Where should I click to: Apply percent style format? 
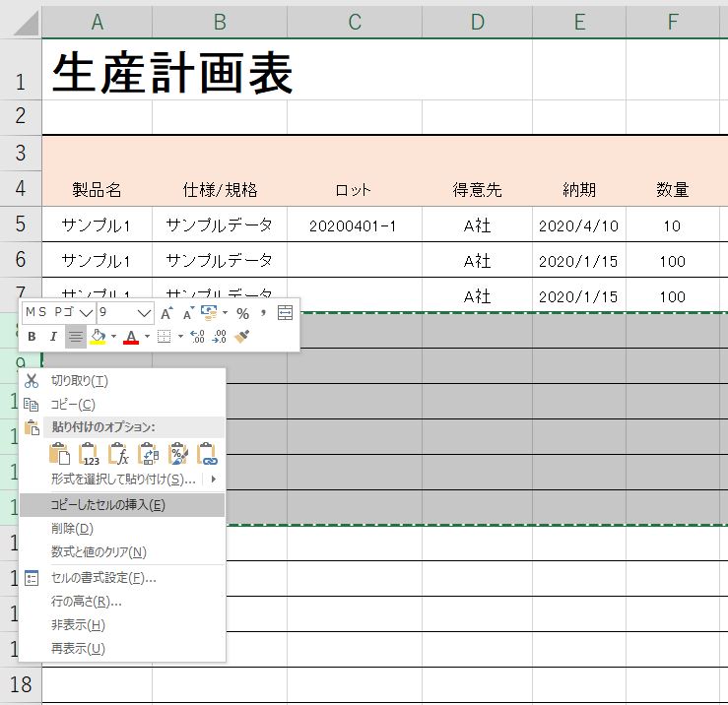click(242, 314)
